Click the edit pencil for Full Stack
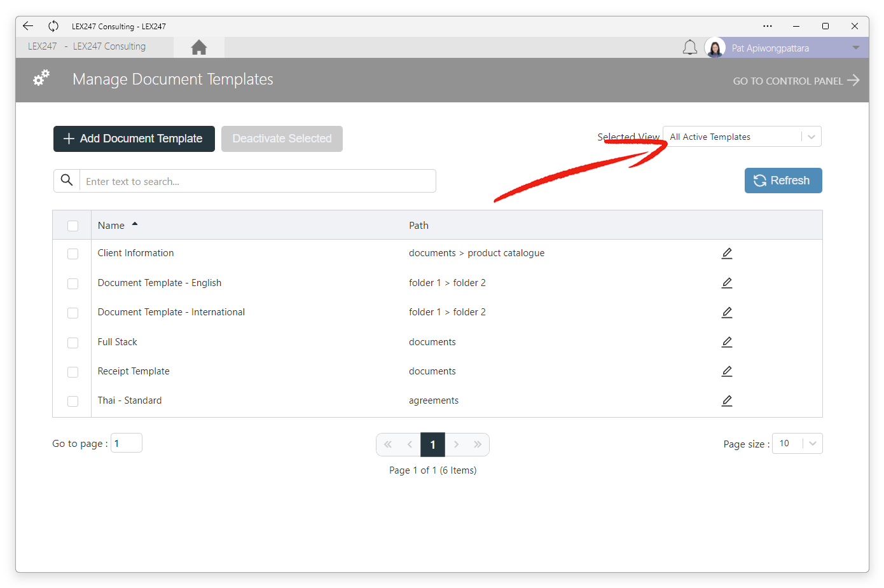The width and height of the screenshot is (884, 588). point(727,342)
